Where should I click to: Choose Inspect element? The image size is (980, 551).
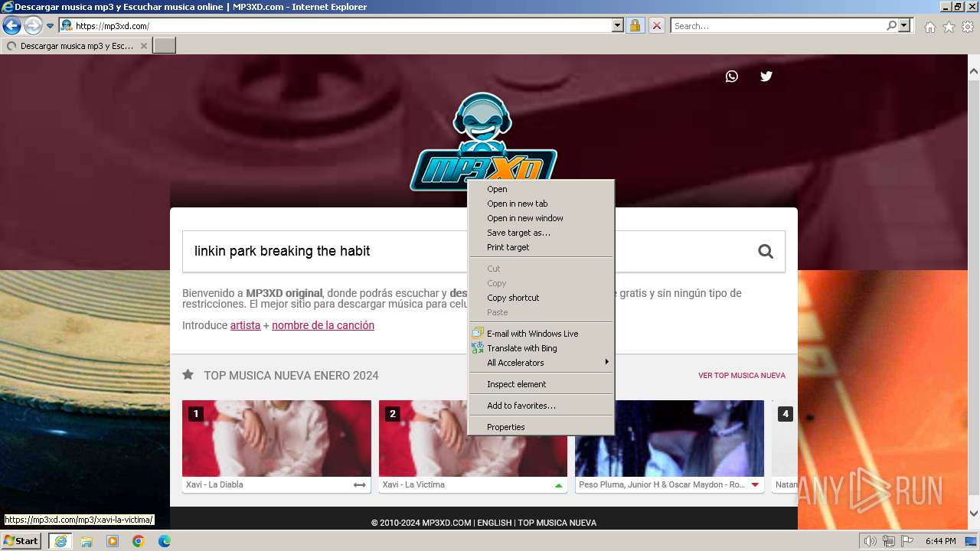tap(541, 384)
